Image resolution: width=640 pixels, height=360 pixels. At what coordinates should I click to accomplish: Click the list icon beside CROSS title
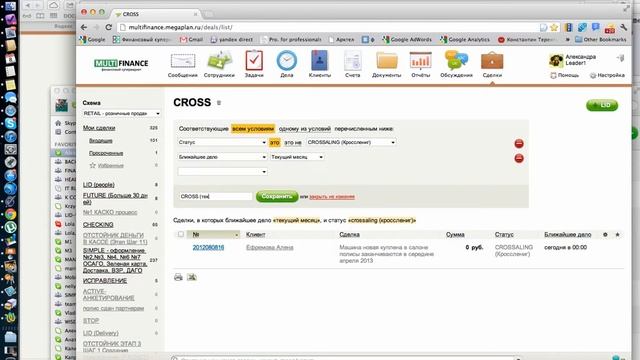coord(219,103)
